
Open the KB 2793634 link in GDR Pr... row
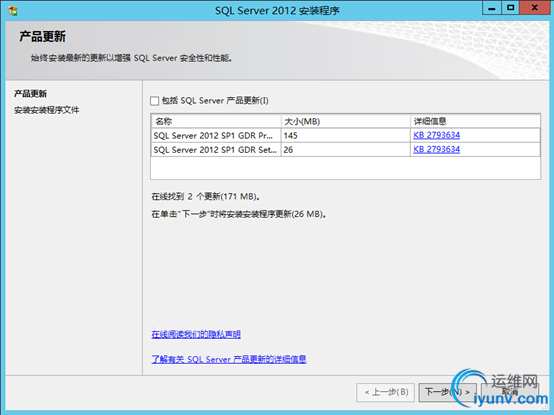coord(436,135)
